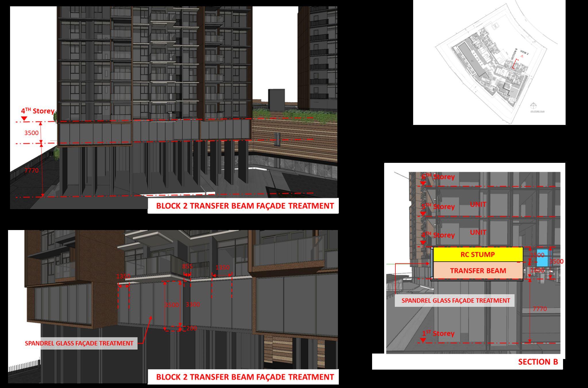Select the peach TRANSFER BEAM block
Image resolution: width=588 pixels, height=388 pixels.
pyautogui.click(x=478, y=271)
